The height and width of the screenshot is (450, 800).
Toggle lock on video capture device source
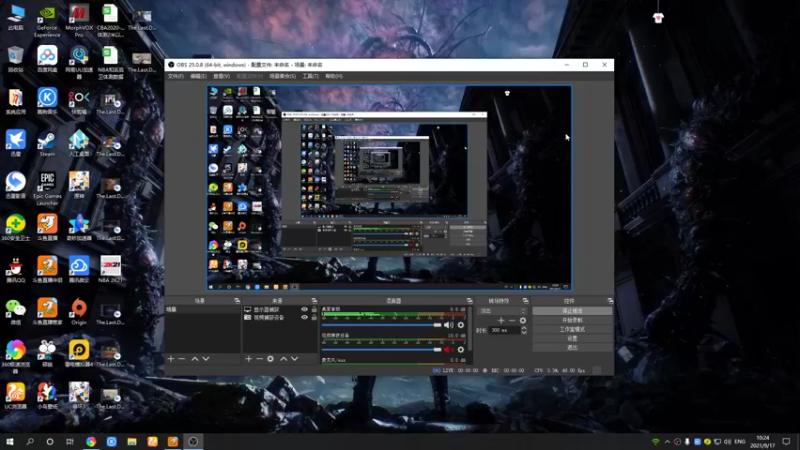click(x=314, y=317)
